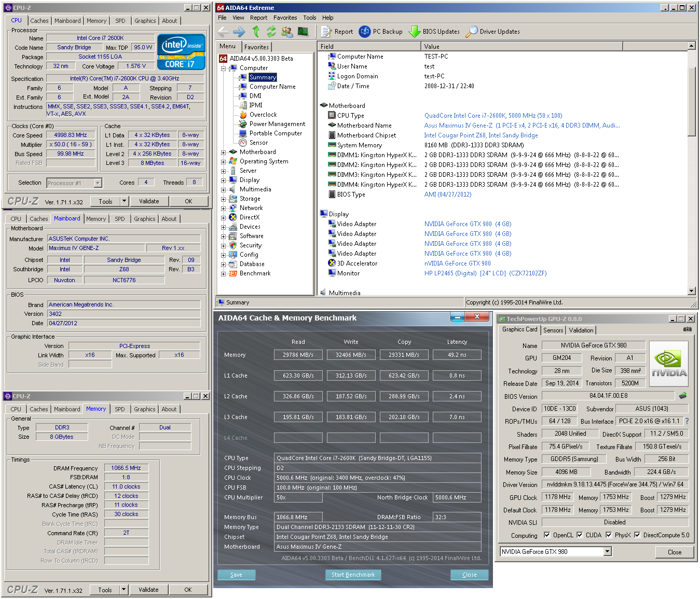Open Driver Updates in AIDA64 toolbar

[493, 32]
